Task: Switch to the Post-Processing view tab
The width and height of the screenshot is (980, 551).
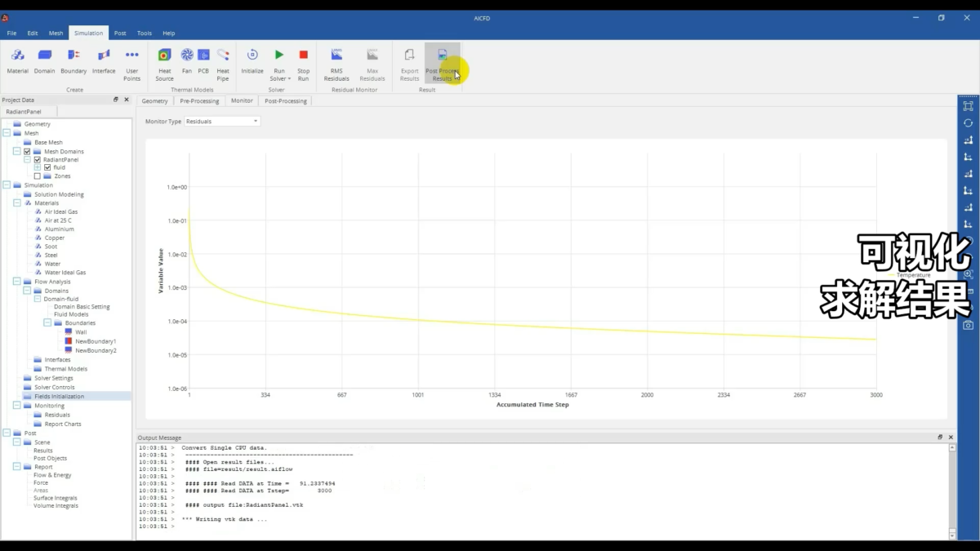Action: pyautogui.click(x=286, y=100)
